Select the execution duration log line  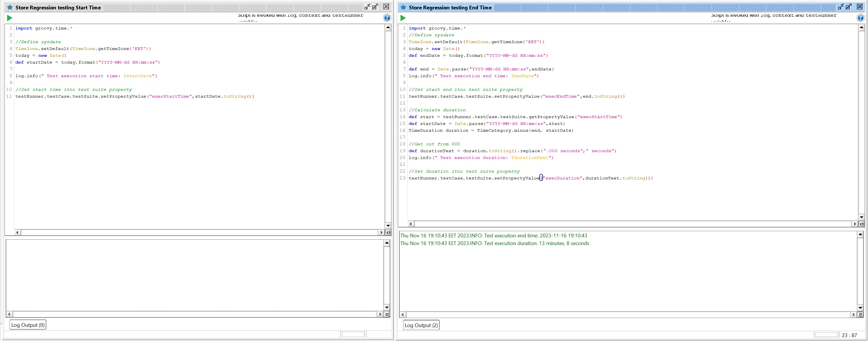pos(494,243)
